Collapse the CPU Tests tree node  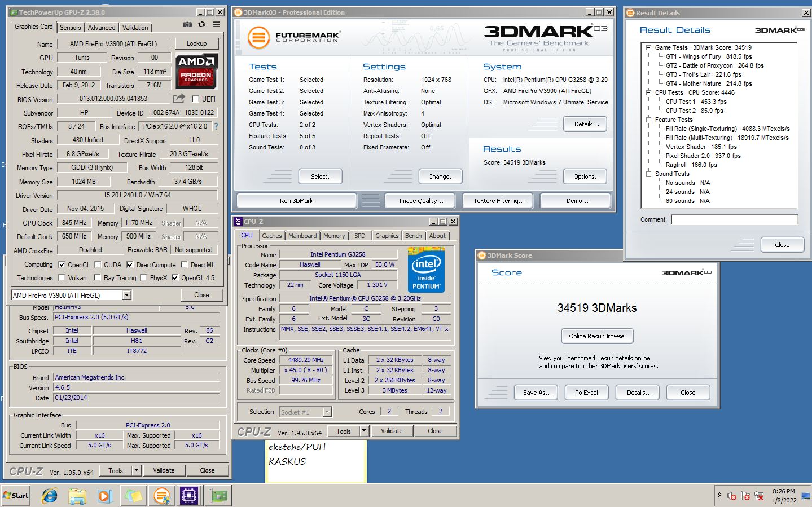(x=649, y=92)
